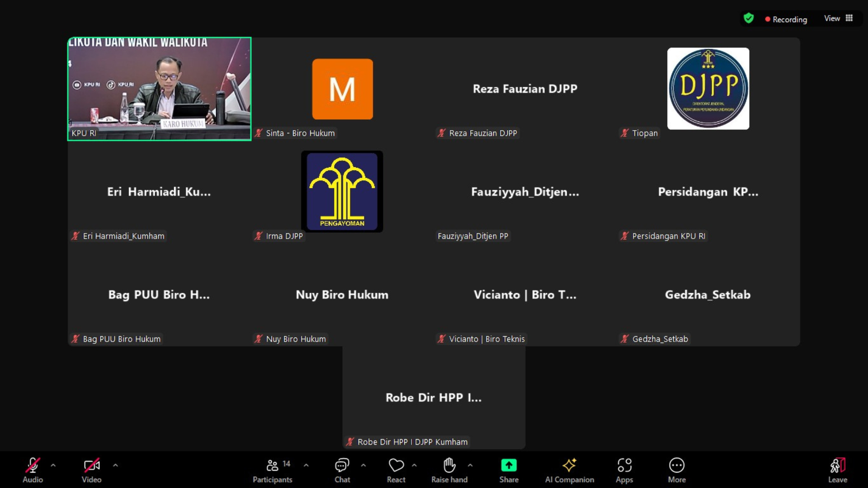Open the Chat panel
Screen dimensions: 868x488
pos(342,470)
